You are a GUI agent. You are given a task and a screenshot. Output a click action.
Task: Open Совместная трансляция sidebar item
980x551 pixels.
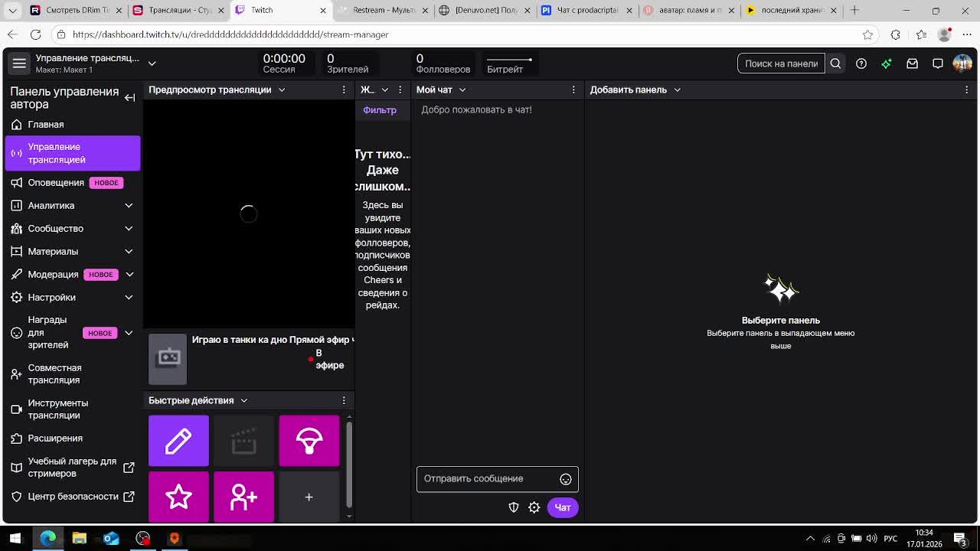(73, 373)
